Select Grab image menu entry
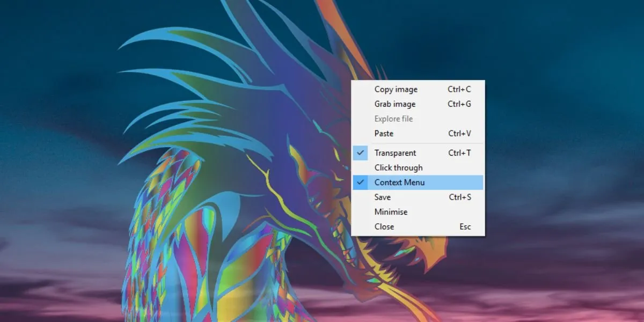 coord(418,104)
